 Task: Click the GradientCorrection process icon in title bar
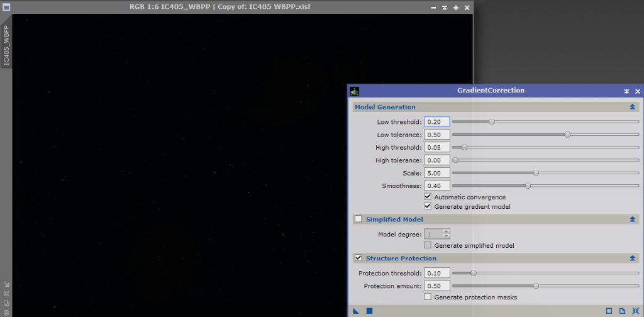click(355, 91)
